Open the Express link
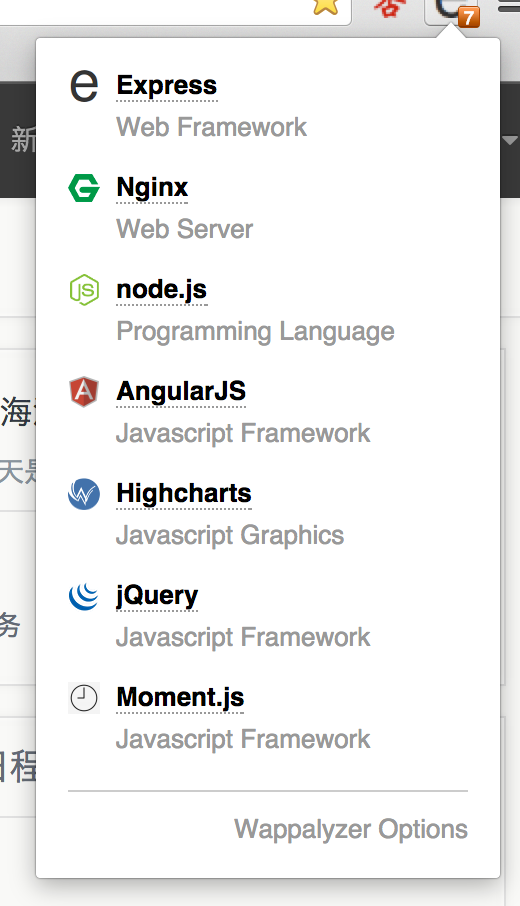The image size is (520, 906). tap(167, 86)
